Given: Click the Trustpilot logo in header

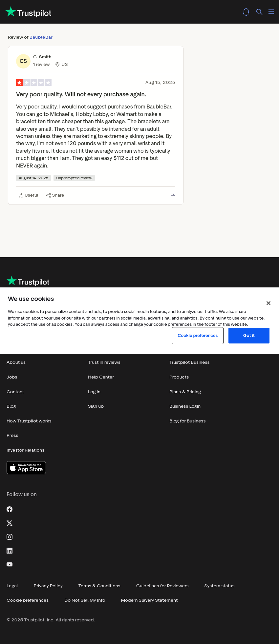Looking at the screenshot, I should coord(29,12).
